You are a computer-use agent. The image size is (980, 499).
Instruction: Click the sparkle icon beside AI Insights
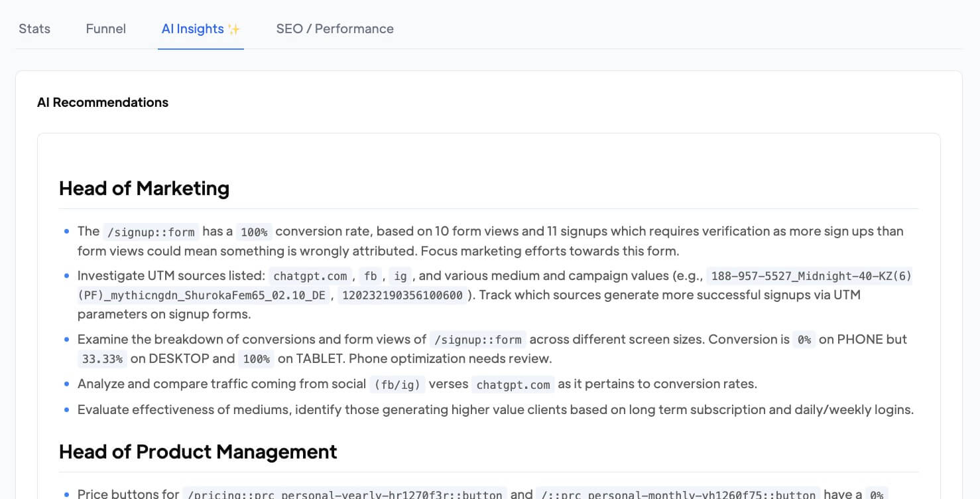(233, 29)
